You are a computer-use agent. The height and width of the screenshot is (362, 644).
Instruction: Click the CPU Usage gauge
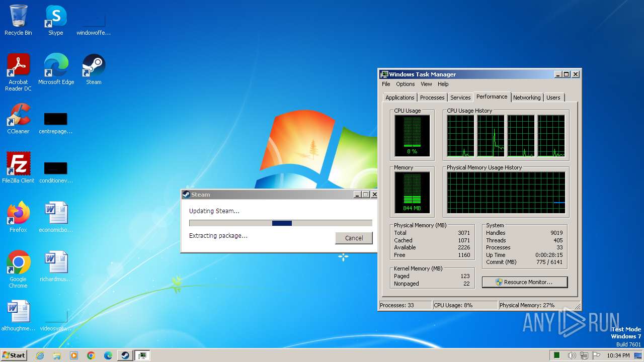pos(412,135)
